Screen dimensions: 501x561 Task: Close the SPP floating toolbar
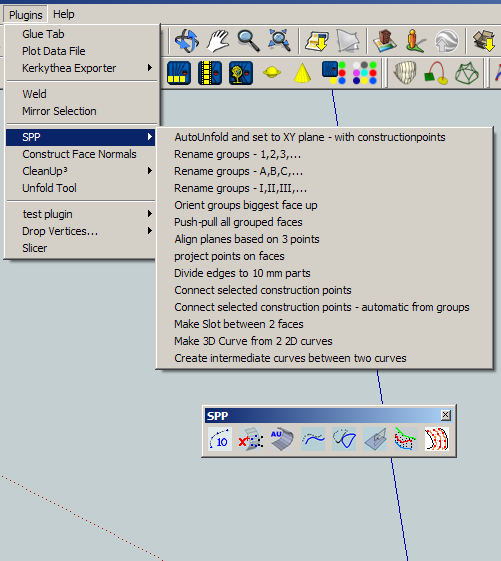click(446, 415)
